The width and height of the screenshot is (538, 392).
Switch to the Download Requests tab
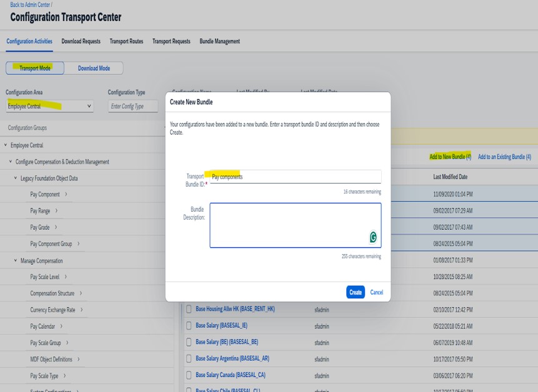pos(81,41)
